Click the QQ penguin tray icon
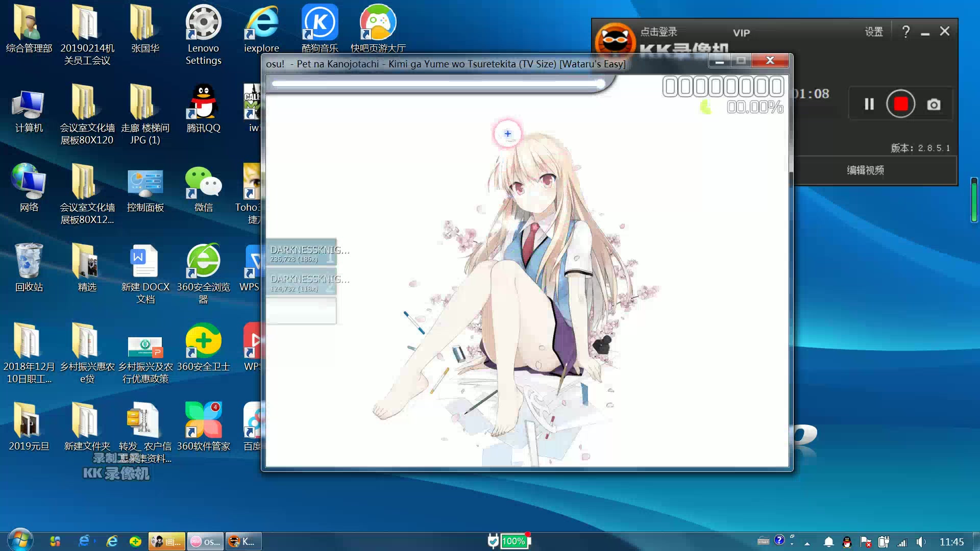This screenshot has height=551, width=980. pyautogui.click(x=847, y=542)
